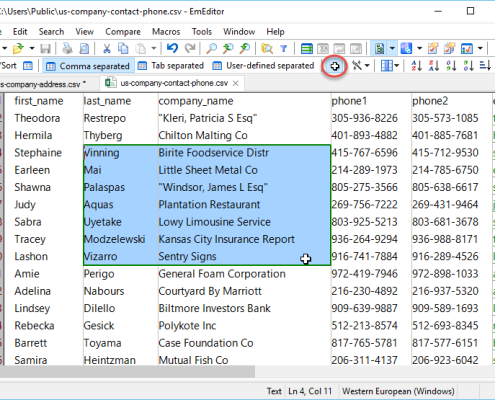Click the phone1 header cell
Image resolution: width=495 pixels, height=400 pixels.
point(349,101)
